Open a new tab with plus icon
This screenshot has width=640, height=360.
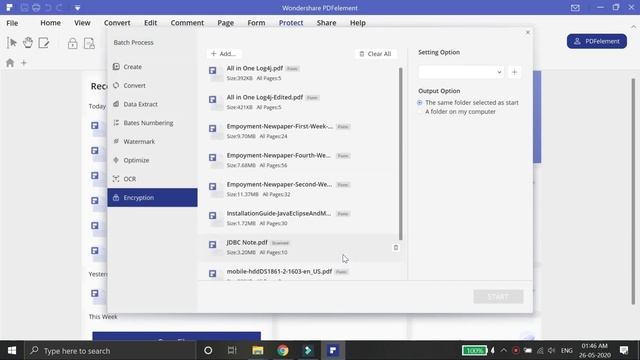pos(24,63)
